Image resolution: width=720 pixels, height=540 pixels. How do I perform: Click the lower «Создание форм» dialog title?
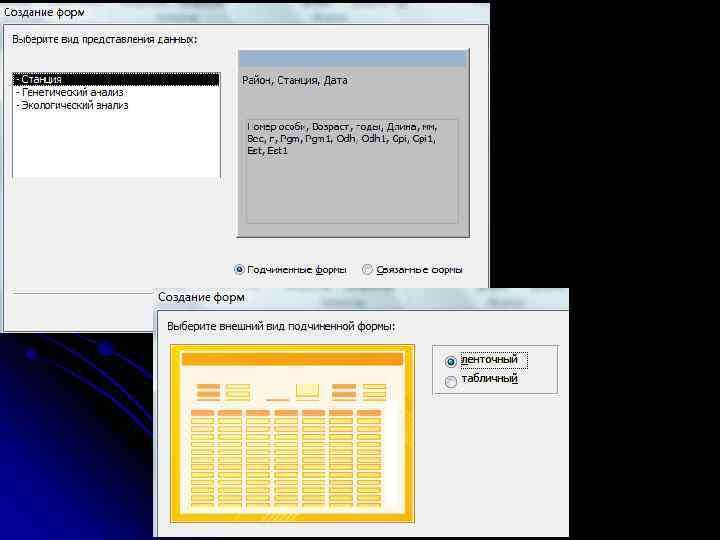[x=201, y=297]
